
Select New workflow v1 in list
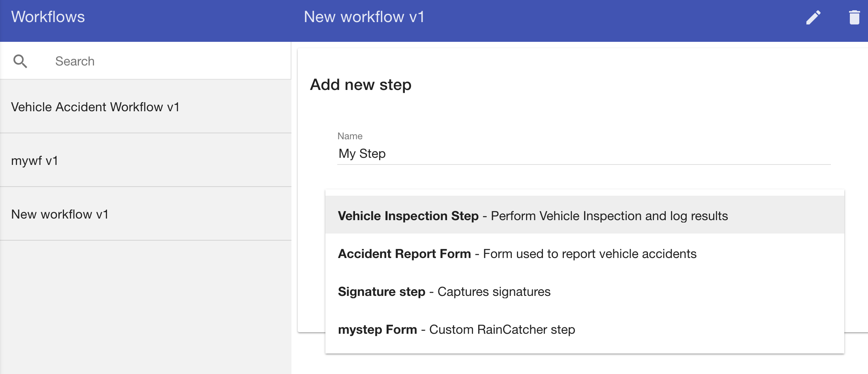tap(146, 214)
